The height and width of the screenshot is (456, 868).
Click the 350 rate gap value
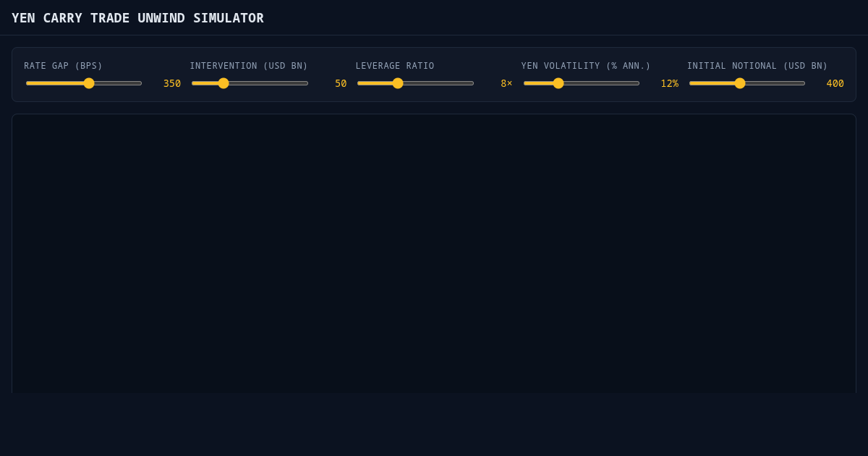[x=172, y=83]
